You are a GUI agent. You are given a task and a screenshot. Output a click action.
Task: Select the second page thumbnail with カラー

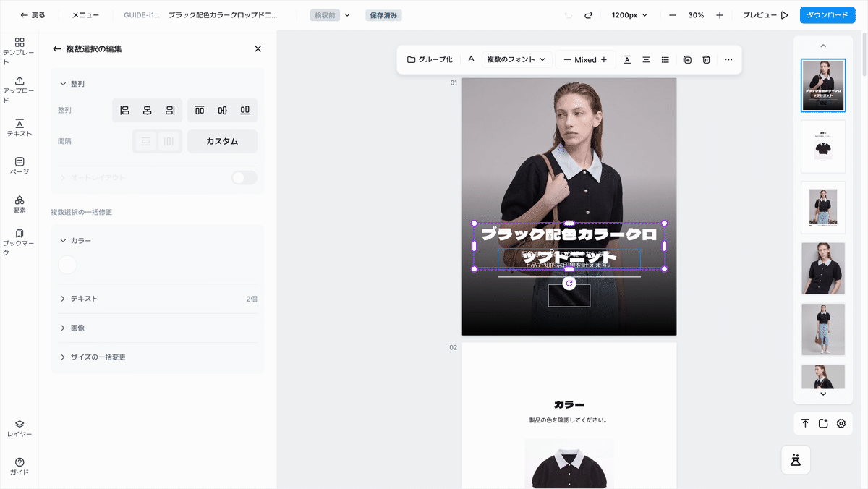pos(823,146)
